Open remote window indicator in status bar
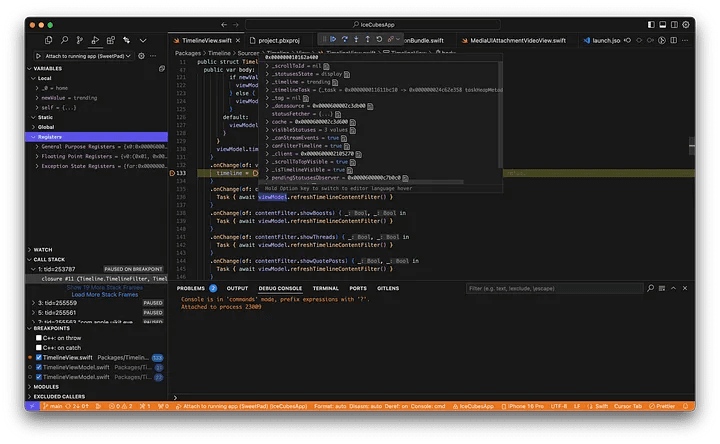720x444 pixels. pos(32,406)
